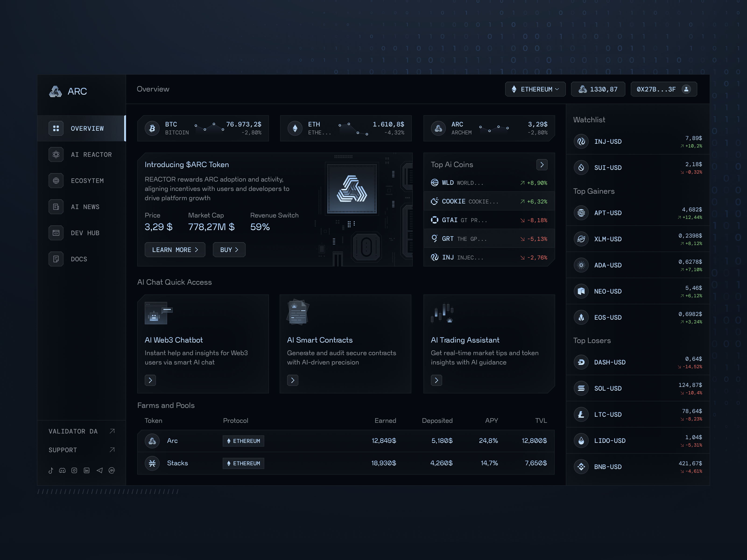Click the Docs sidebar icon
The image size is (747, 560).
tap(56, 259)
